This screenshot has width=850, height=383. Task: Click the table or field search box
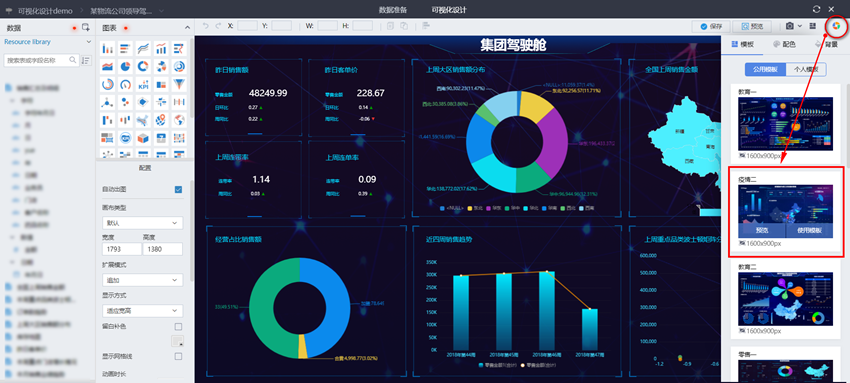click(42, 60)
